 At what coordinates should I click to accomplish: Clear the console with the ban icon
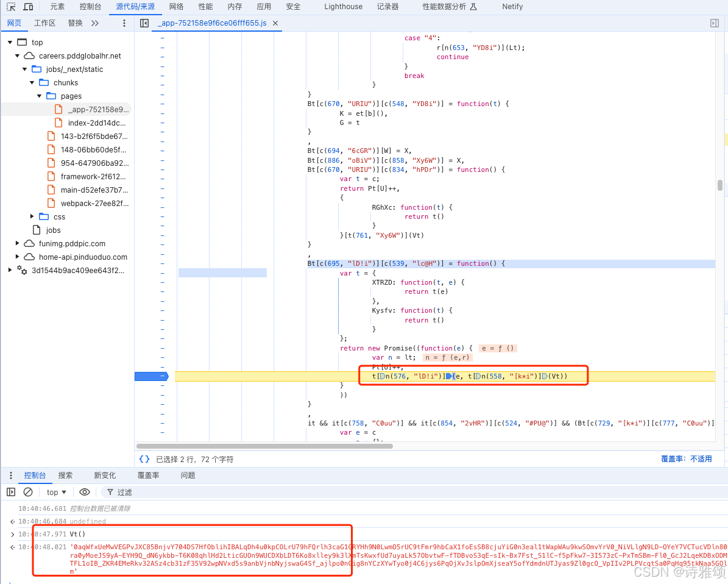click(28, 492)
